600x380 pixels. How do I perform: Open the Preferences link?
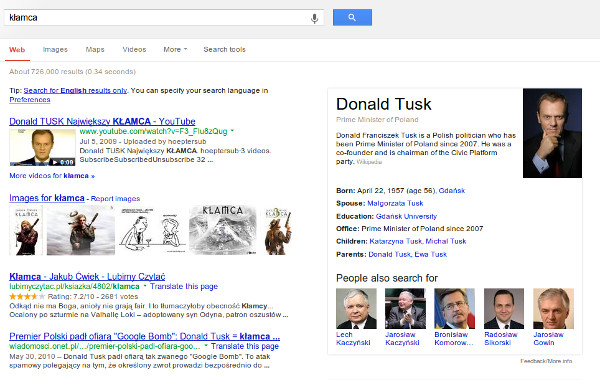(30, 99)
